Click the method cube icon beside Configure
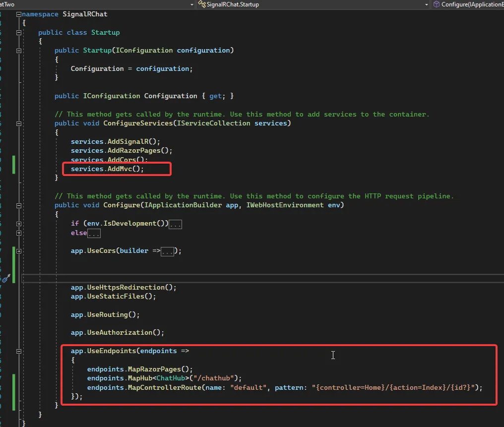The image size is (504, 427). click(x=436, y=4)
